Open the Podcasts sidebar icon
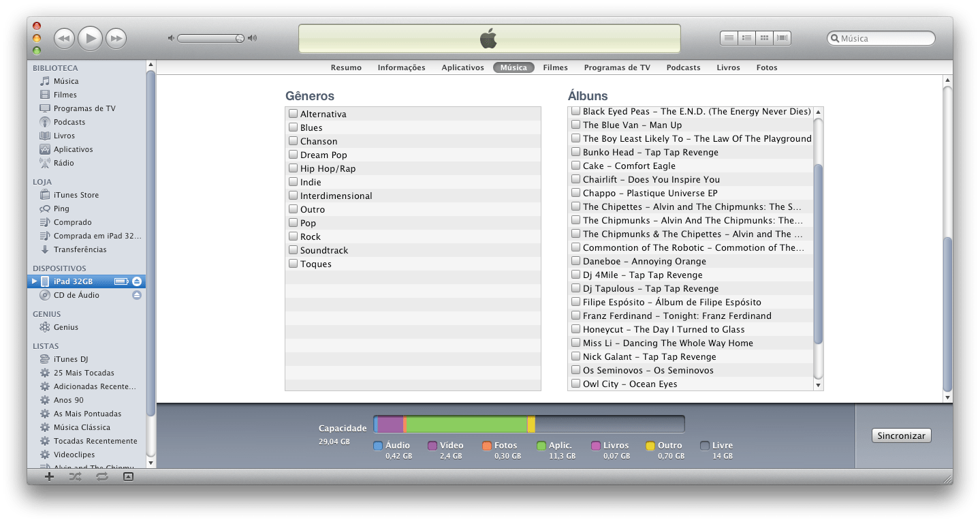980x522 pixels. (45, 122)
